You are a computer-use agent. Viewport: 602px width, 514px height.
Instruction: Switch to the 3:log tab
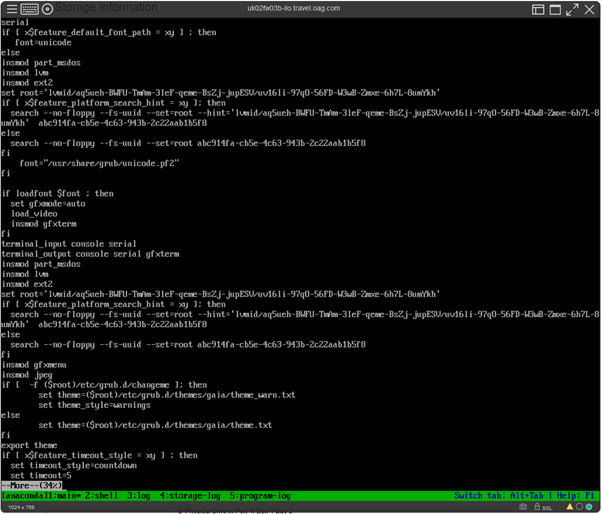(141, 495)
